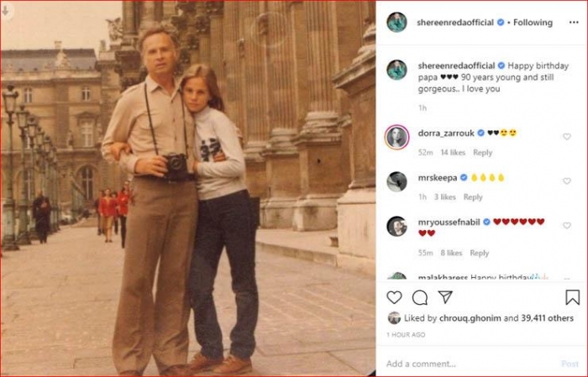Open dorra_zarrouk's profile picture
The image size is (588, 377).
point(396,137)
